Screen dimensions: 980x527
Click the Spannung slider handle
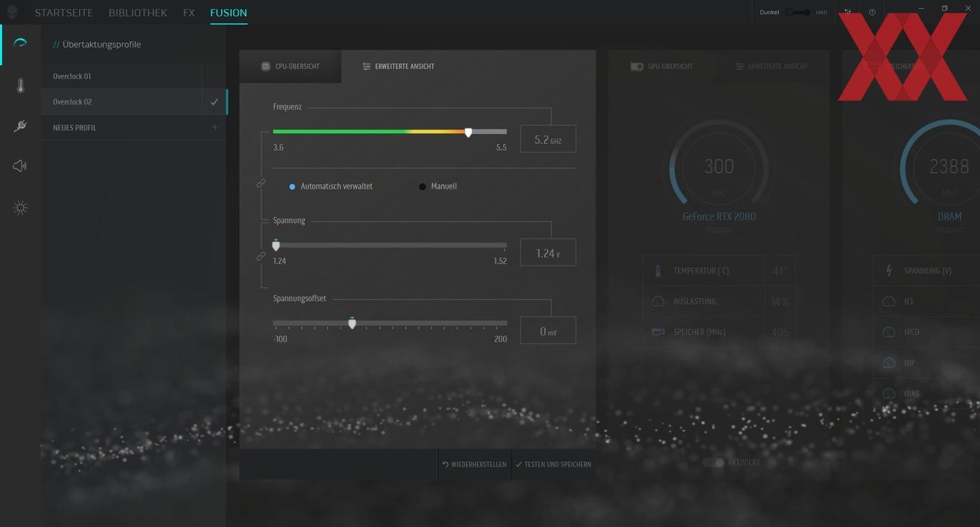[276, 246]
